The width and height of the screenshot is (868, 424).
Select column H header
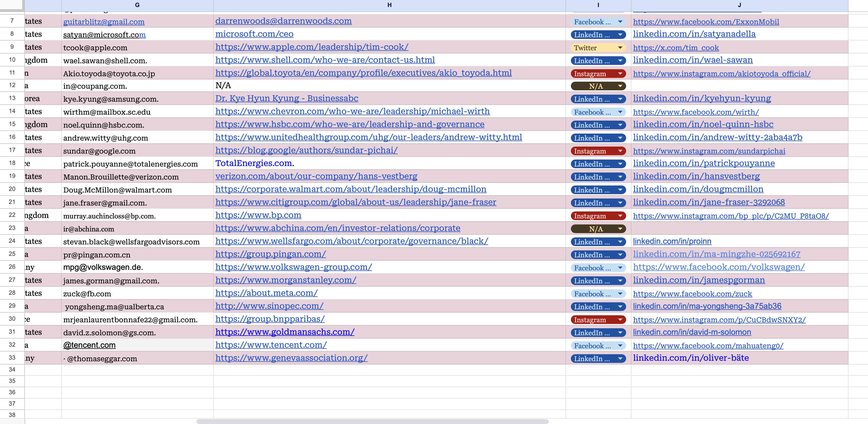coord(389,5)
